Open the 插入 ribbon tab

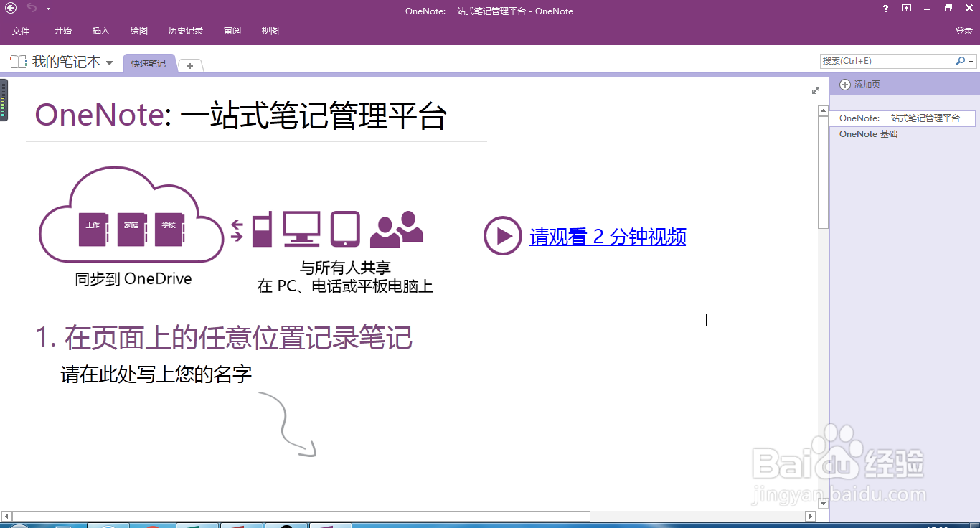pos(101,31)
